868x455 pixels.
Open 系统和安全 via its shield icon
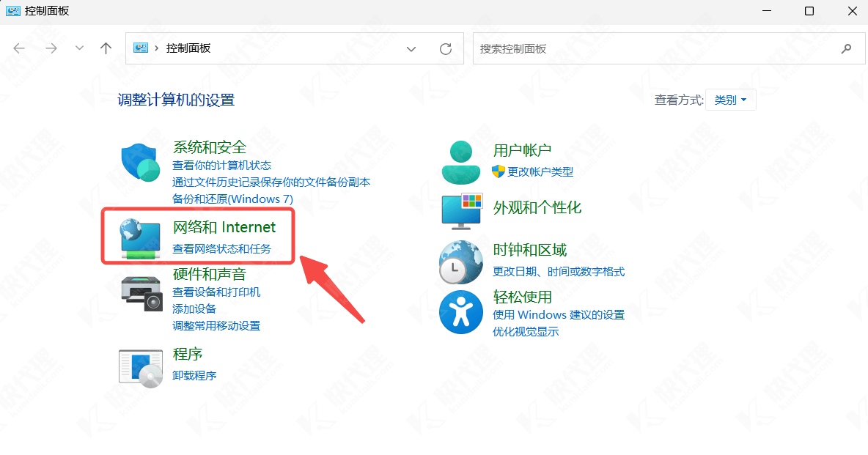pyautogui.click(x=139, y=163)
